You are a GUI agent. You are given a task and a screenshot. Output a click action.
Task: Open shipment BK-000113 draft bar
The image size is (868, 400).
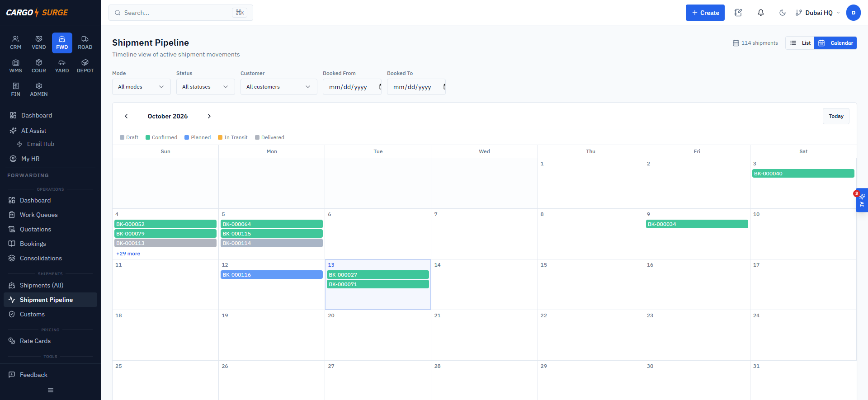165,243
